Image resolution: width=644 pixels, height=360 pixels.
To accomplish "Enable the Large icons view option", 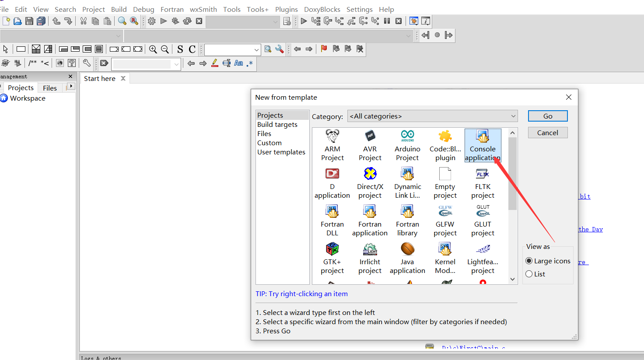I will point(529,261).
